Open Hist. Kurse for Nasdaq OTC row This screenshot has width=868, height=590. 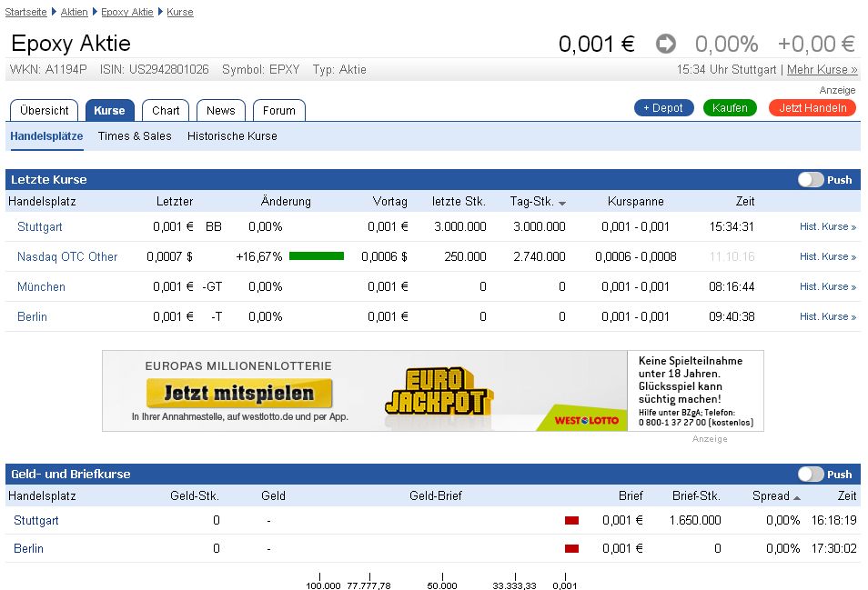[x=828, y=256]
